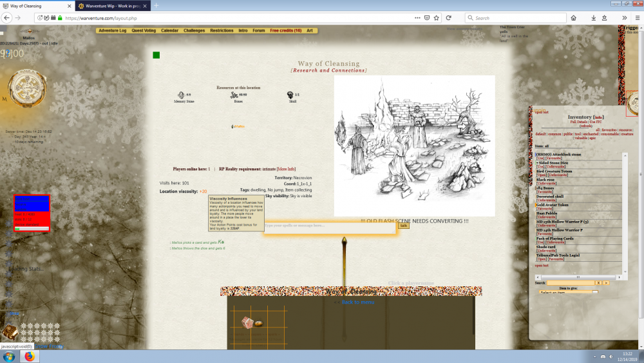Click the Use ITC link
The width and height of the screenshot is (644, 363).
[596, 122]
